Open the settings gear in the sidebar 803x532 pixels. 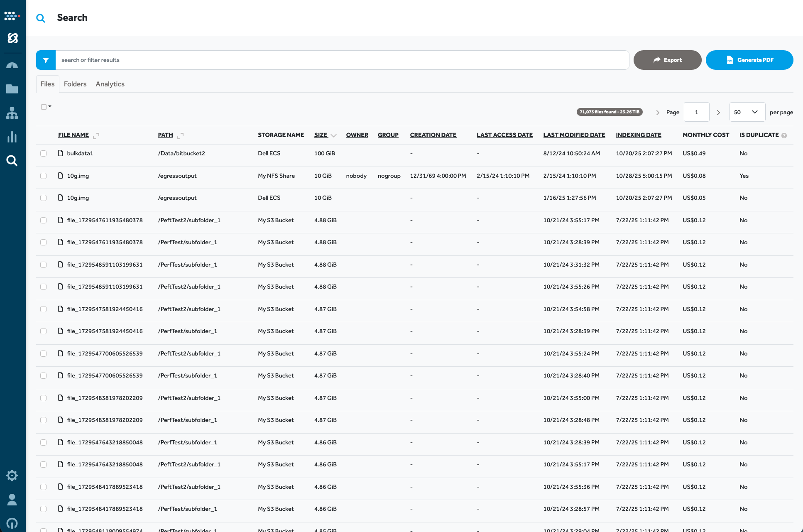[x=12, y=476]
